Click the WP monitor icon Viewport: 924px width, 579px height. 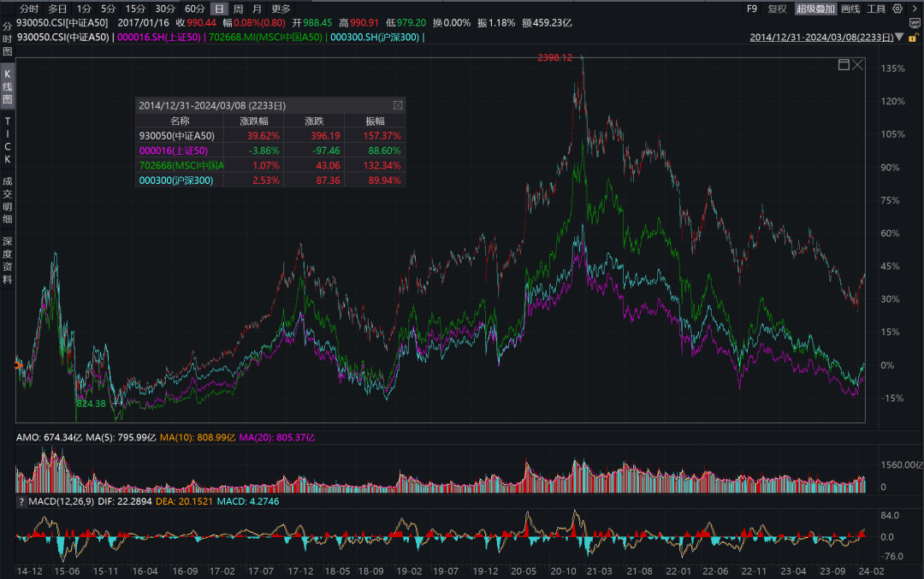tap(915, 23)
